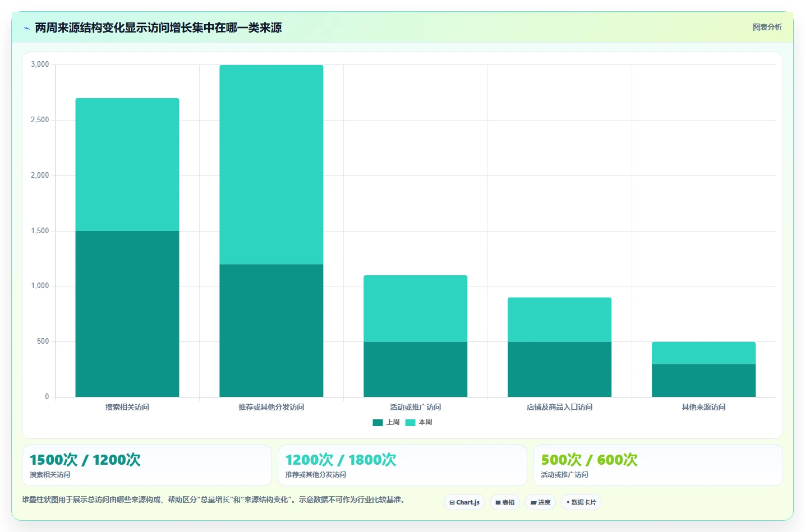Click the 活动或推广访问 本周 bar segment

[416, 308]
